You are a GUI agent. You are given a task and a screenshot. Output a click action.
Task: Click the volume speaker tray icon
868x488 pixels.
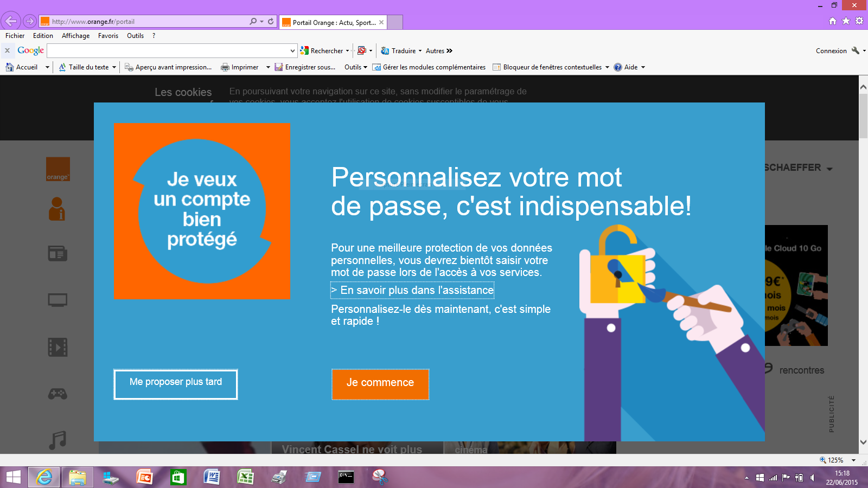point(812,478)
